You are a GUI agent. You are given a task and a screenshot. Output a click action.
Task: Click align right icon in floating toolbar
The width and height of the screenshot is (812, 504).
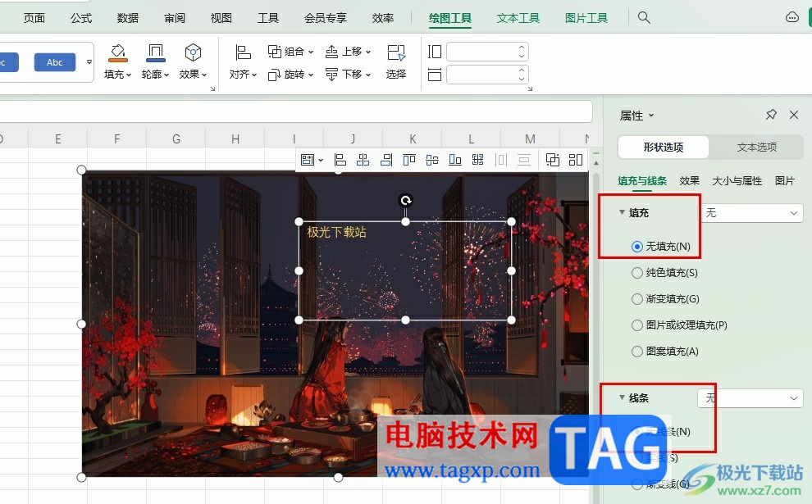386,159
